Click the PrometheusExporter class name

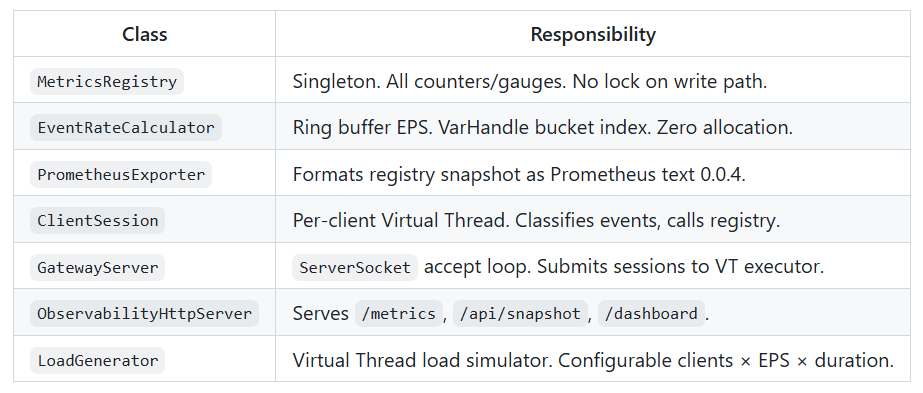121,174
